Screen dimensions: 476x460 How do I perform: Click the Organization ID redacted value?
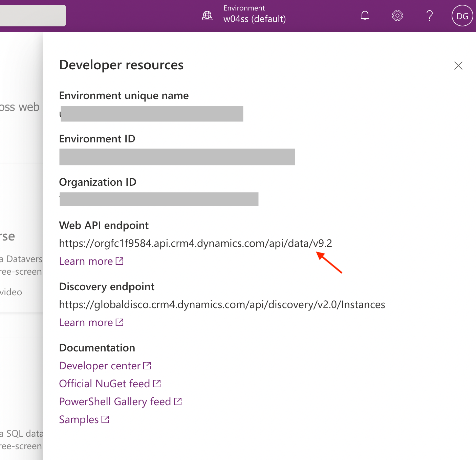159,199
